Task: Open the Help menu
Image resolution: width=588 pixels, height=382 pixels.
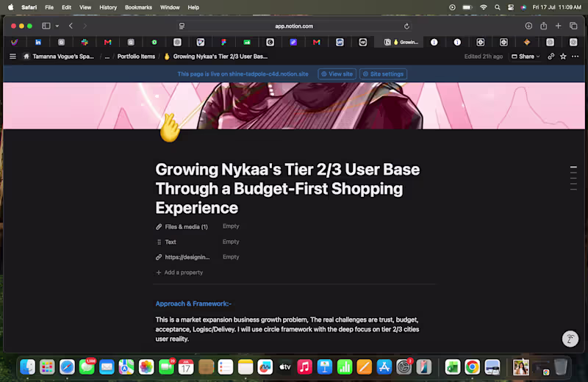Action: pos(193,7)
